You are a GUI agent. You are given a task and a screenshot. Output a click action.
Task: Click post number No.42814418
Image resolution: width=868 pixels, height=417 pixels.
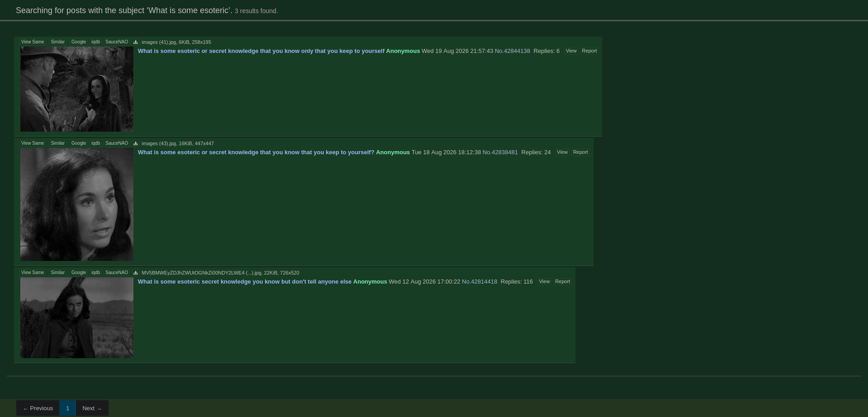[x=479, y=282]
